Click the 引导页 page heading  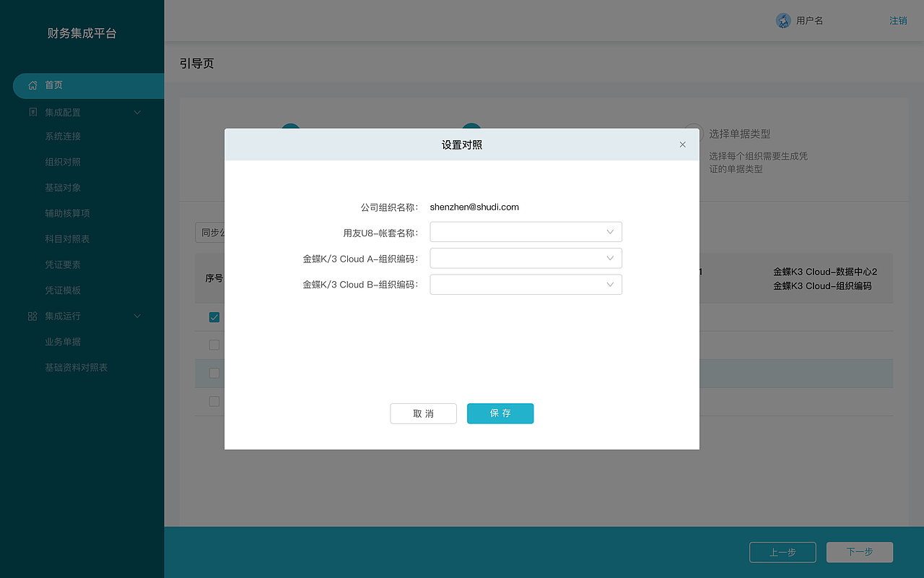click(x=197, y=64)
